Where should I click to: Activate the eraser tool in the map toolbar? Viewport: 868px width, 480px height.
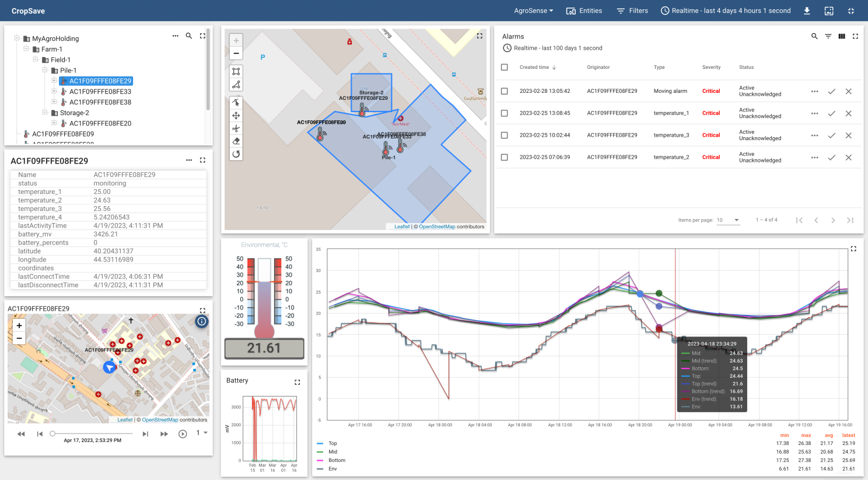pos(236,141)
